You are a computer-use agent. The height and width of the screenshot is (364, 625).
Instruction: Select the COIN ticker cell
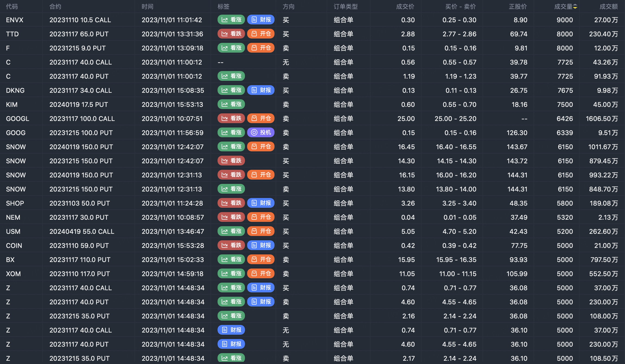coord(14,245)
